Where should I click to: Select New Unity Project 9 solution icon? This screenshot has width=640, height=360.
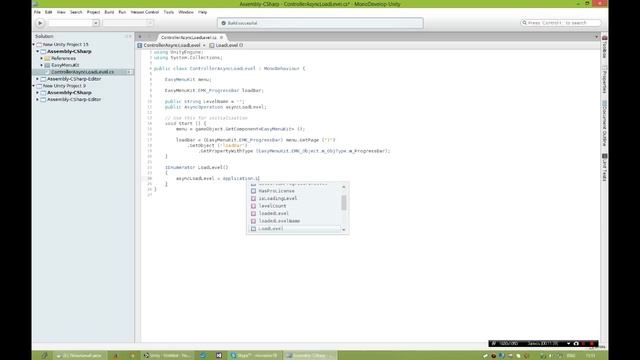pyautogui.click(x=39, y=86)
